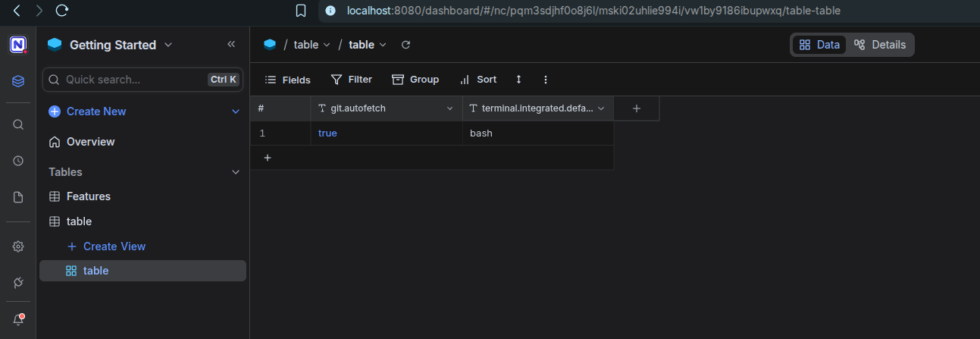Screen dimensions: 980x339
Task: Expand Create New chevron
Action: [x=235, y=111]
